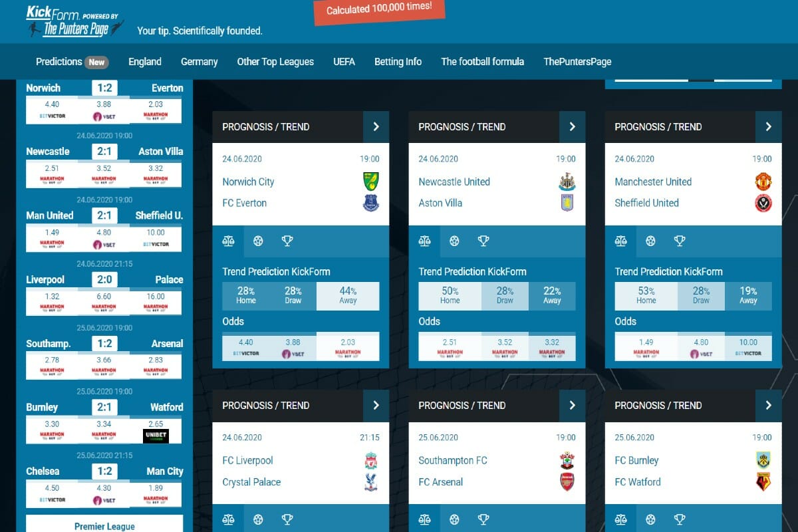Visit ThePuntersPage from the navigation bar
The height and width of the screenshot is (532, 798).
(577, 62)
